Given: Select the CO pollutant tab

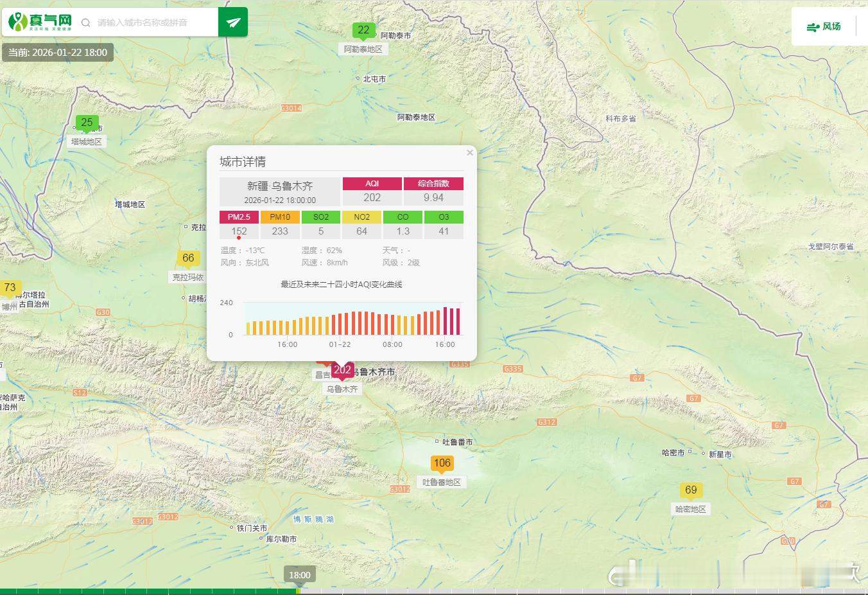Looking at the screenshot, I should [403, 217].
